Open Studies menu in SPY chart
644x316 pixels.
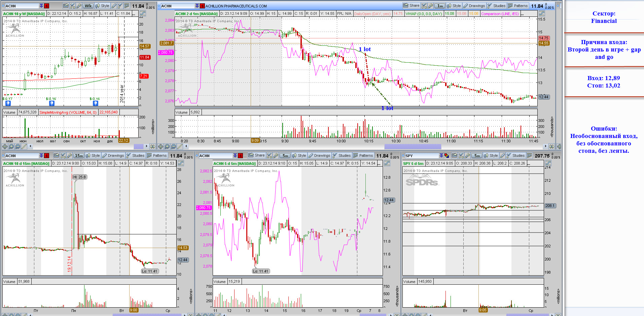click(x=516, y=155)
